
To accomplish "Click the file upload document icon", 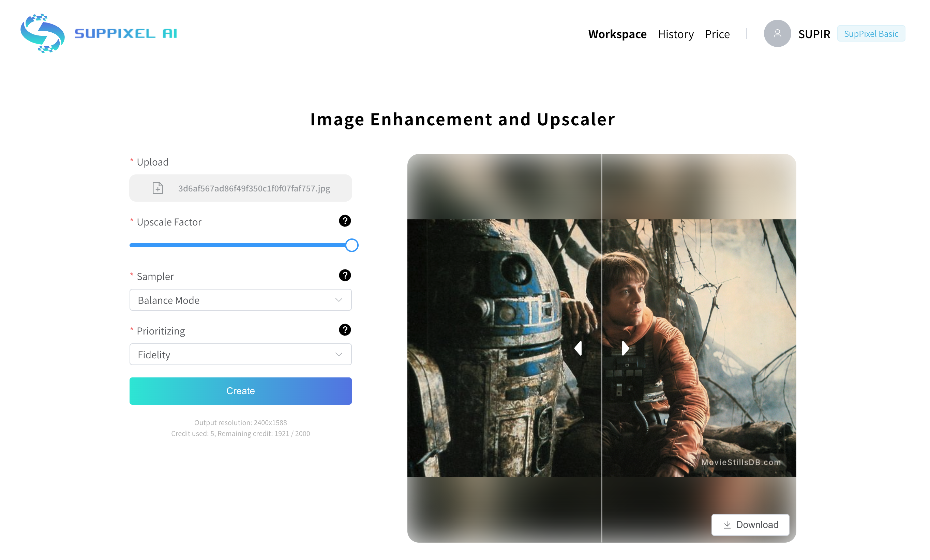I will pyautogui.click(x=158, y=188).
